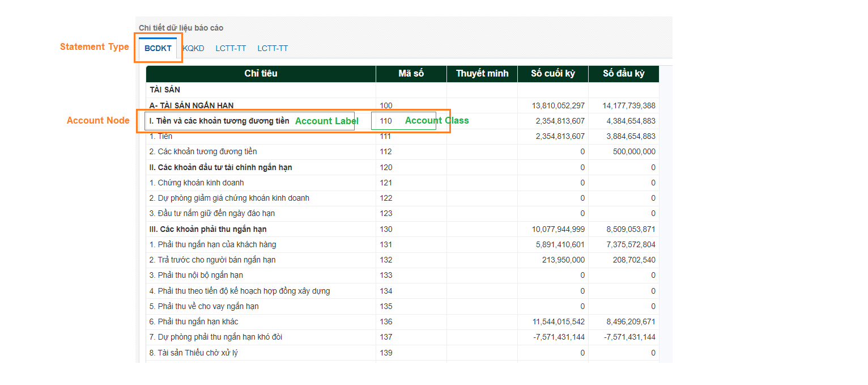Click value 208,702,540
Screen dimensions: 868x385
click(x=635, y=260)
